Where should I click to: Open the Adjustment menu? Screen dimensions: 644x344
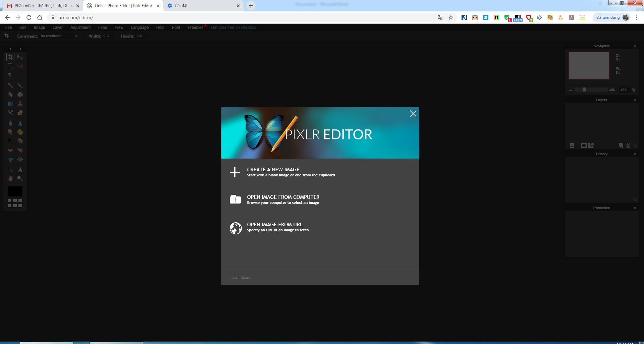coord(80,27)
